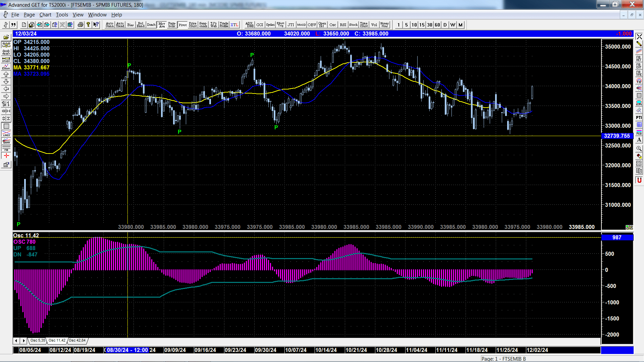Open the Help menu
The width and height of the screenshot is (644, 362).
pos(117,15)
